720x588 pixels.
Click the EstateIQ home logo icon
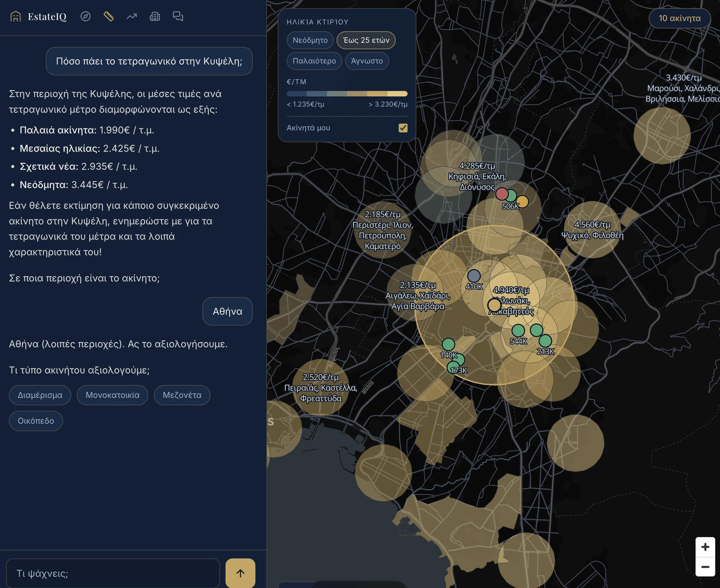coord(16,16)
